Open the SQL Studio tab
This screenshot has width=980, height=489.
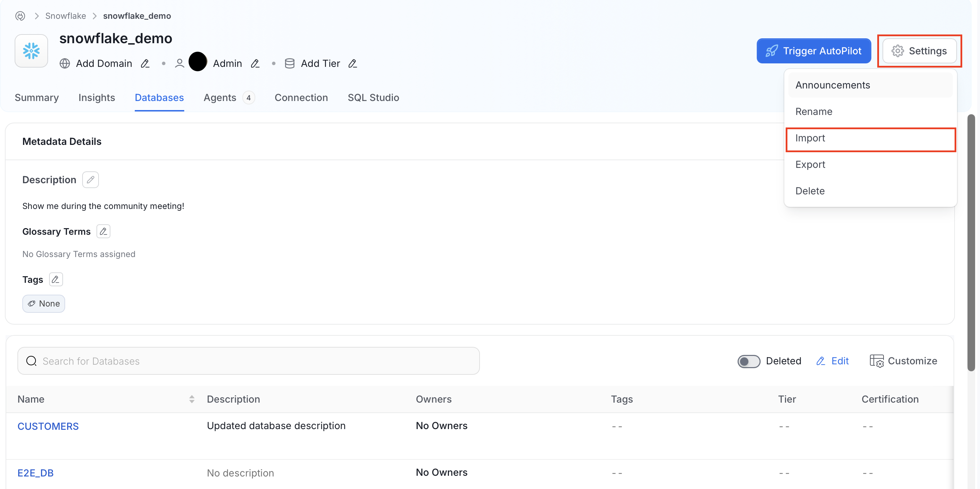coord(374,98)
